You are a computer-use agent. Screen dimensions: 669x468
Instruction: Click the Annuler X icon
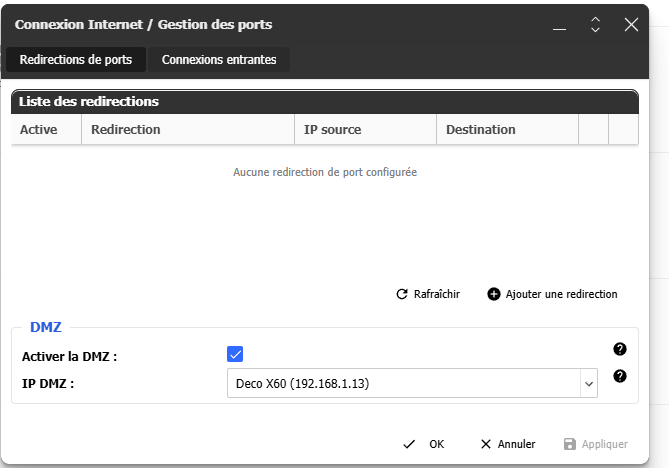point(486,444)
